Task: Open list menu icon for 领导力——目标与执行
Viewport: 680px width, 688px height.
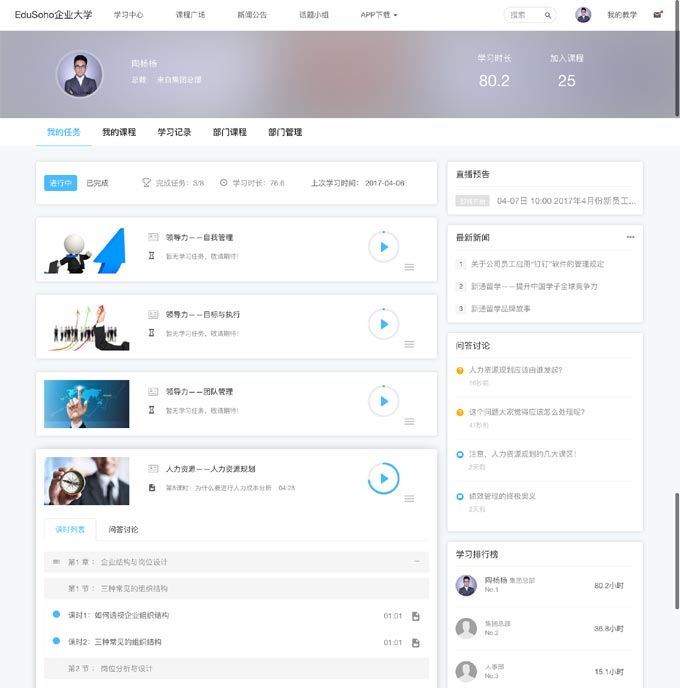Action: pos(409,344)
